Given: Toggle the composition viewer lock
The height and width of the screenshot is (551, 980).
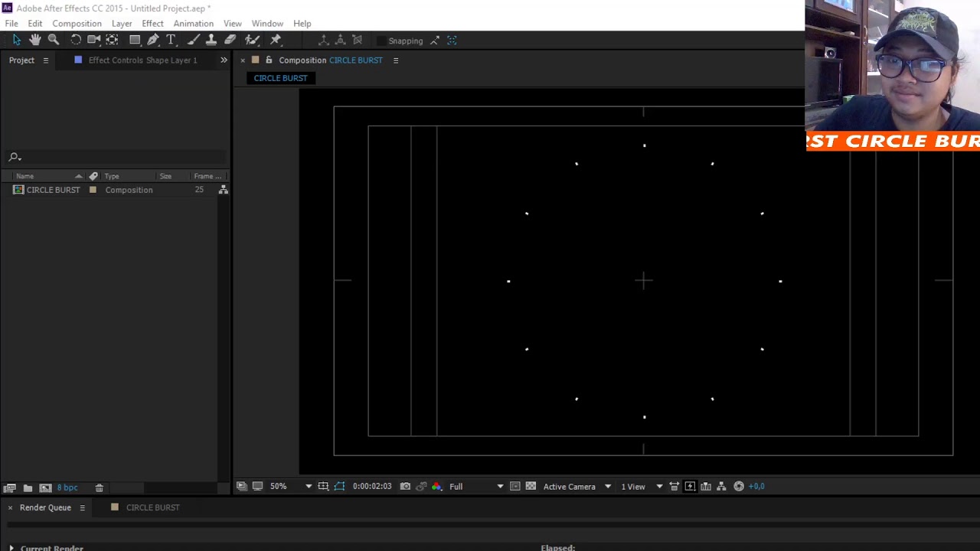Looking at the screenshot, I should [269, 60].
